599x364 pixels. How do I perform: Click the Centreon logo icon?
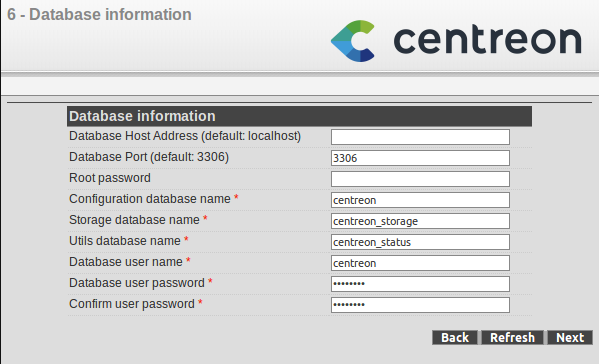[x=353, y=41]
